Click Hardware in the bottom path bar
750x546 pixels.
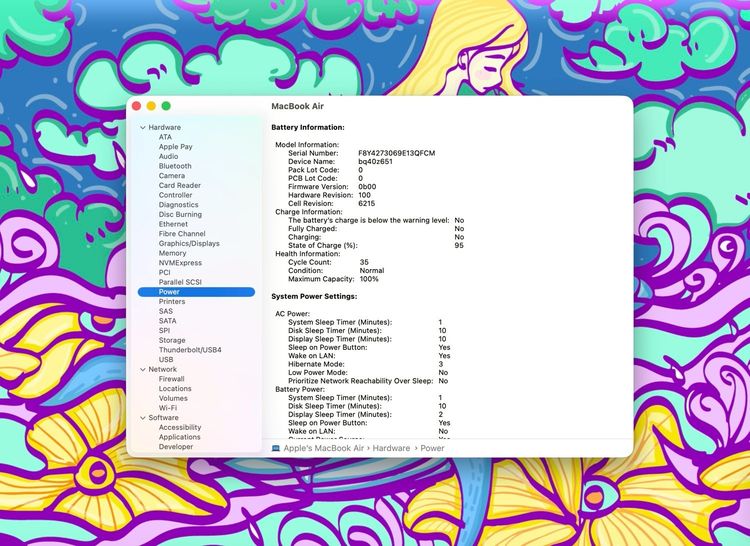tap(392, 449)
